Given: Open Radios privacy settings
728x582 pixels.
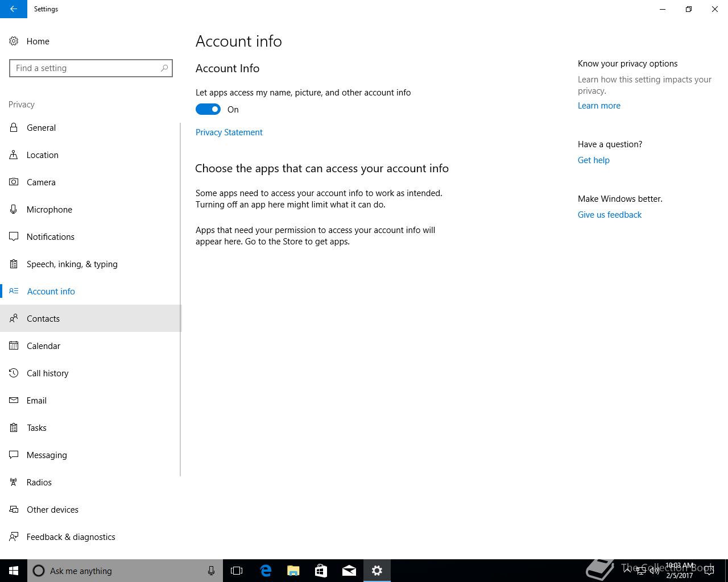Looking at the screenshot, I should pos(91,482).
